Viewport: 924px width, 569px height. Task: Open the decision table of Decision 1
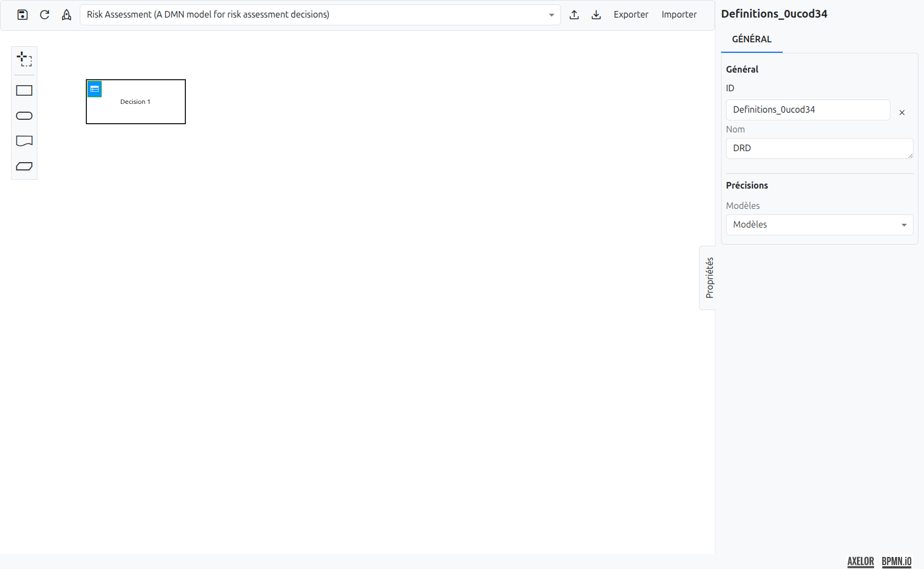coord(94,89)
